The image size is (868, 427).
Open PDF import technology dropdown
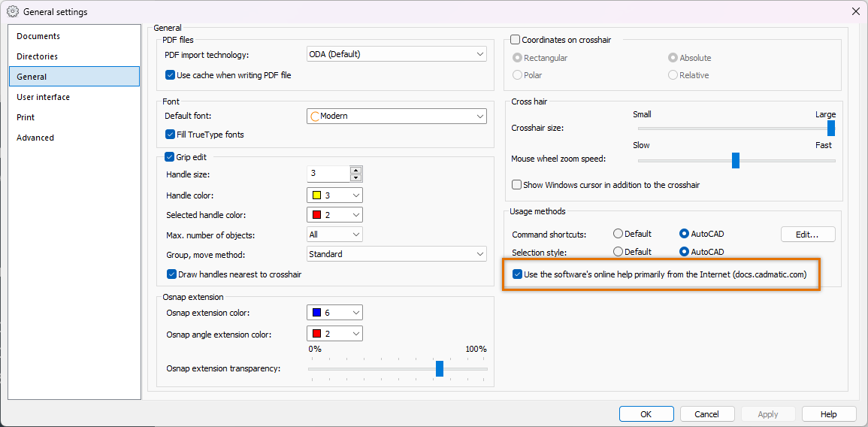pyautogui.click(x=397, y=54)
